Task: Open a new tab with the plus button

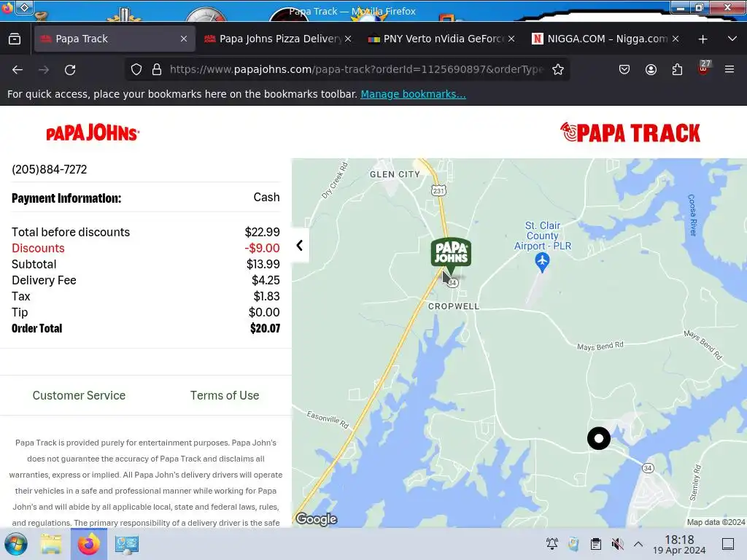Action: (x=703, y=39)
